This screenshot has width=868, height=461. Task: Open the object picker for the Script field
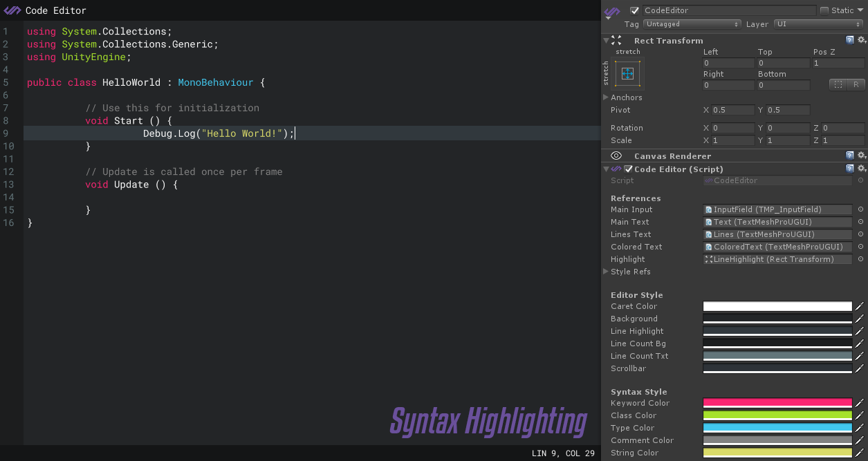click(x=860, y=180)
